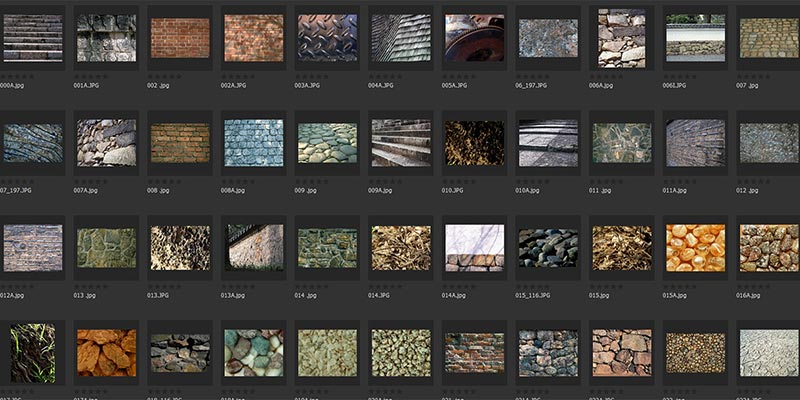Select the 011A.jpg angled brick wall thumbnail
This screenshot has height=400, width=800.
tap(695, 143)
